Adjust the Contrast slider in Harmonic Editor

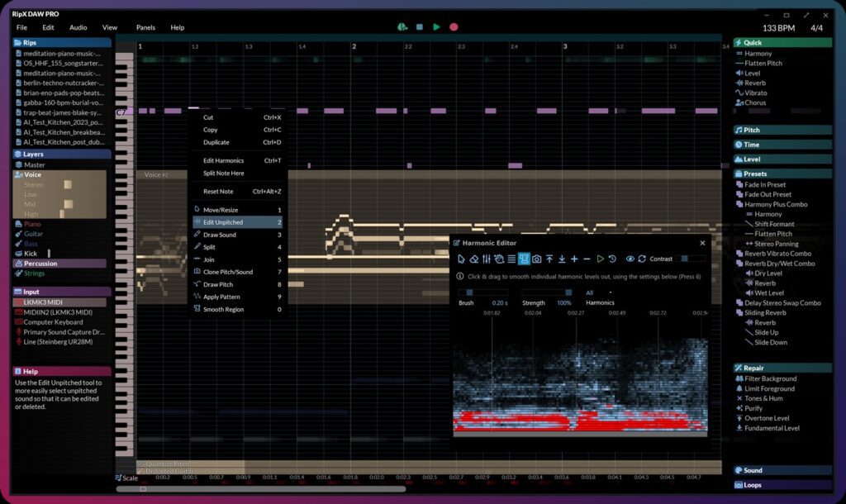685,259
